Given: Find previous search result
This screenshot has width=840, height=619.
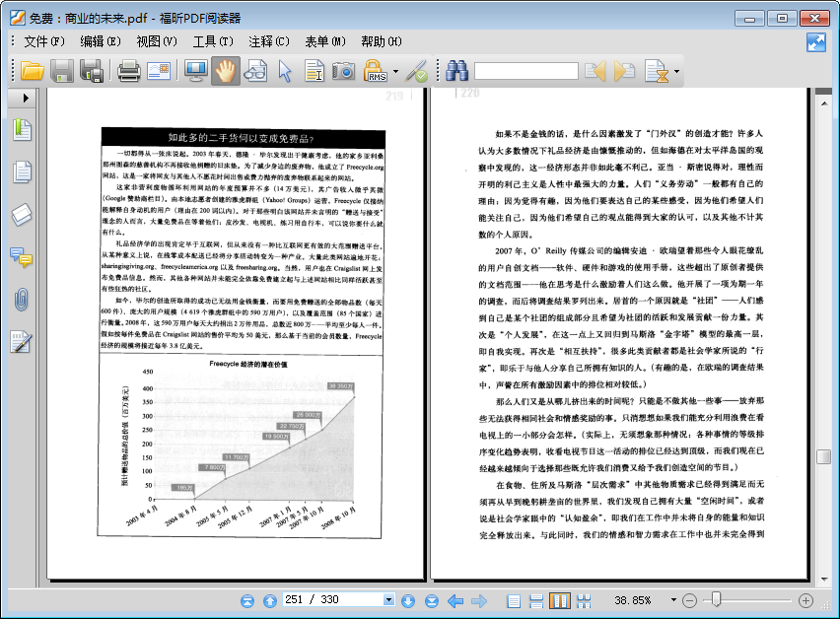Looking at the screenshot, I should pyautogui.click(x=595, y=71).
